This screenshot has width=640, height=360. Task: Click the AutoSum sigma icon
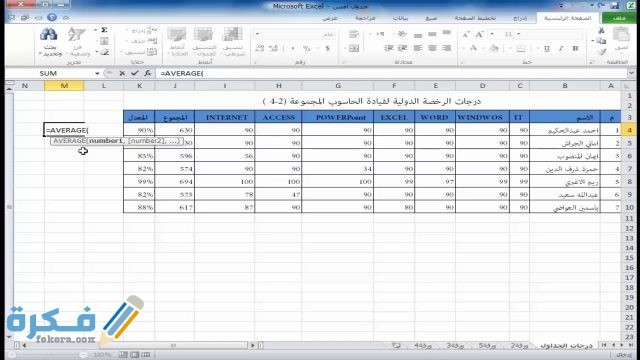coord(104,30)
